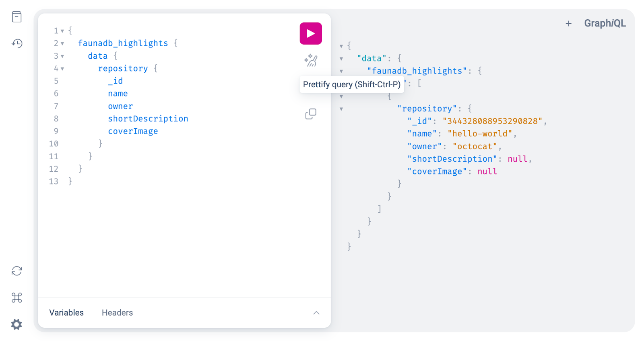Image resolution: width=644 pixels, height=341 pixels.
Task: Click the Prettify query broom icon
Action: pos(311,60)
